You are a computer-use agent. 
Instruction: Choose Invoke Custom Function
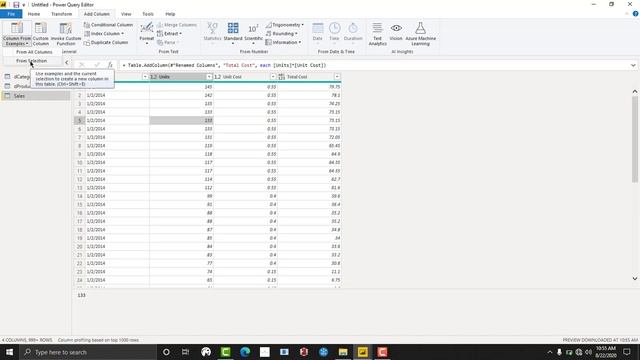tap(66, 33)
